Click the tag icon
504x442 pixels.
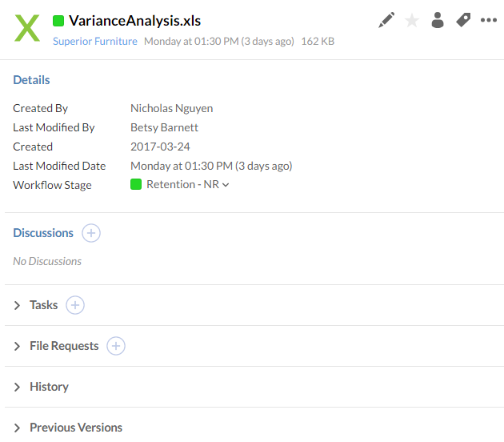463,21
